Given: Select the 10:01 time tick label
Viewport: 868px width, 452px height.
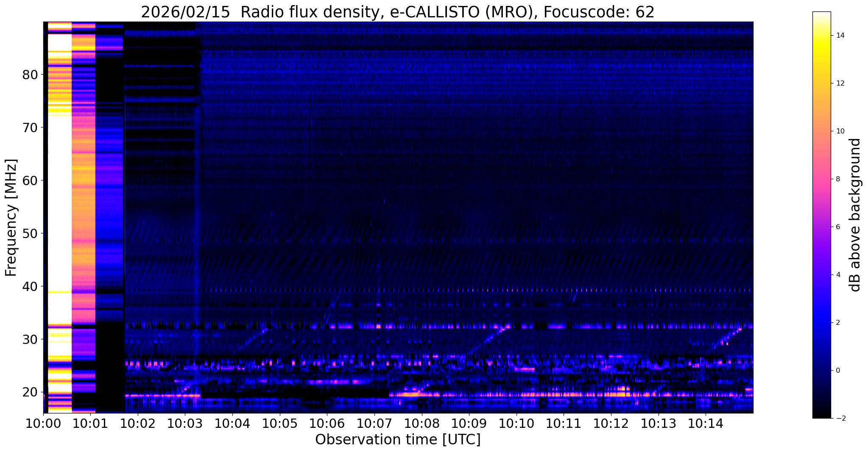Looking at the screenshot, I should click(x=90, y=424).
